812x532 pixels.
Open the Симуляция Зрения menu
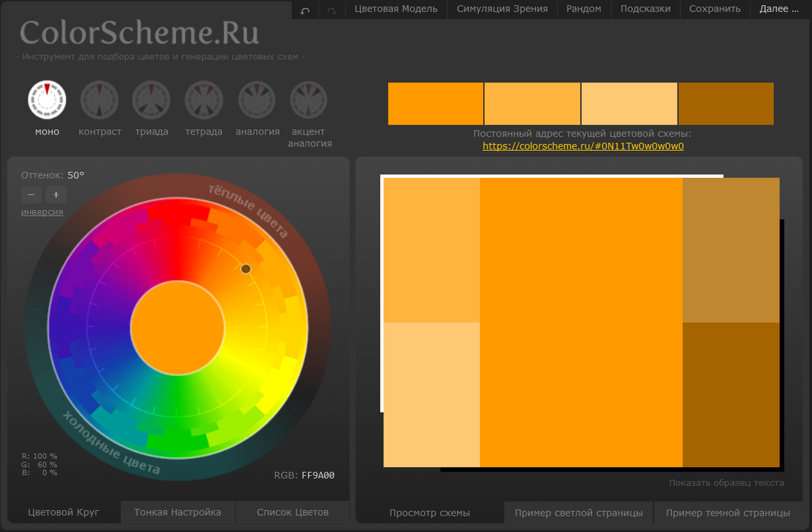point(502,9)
